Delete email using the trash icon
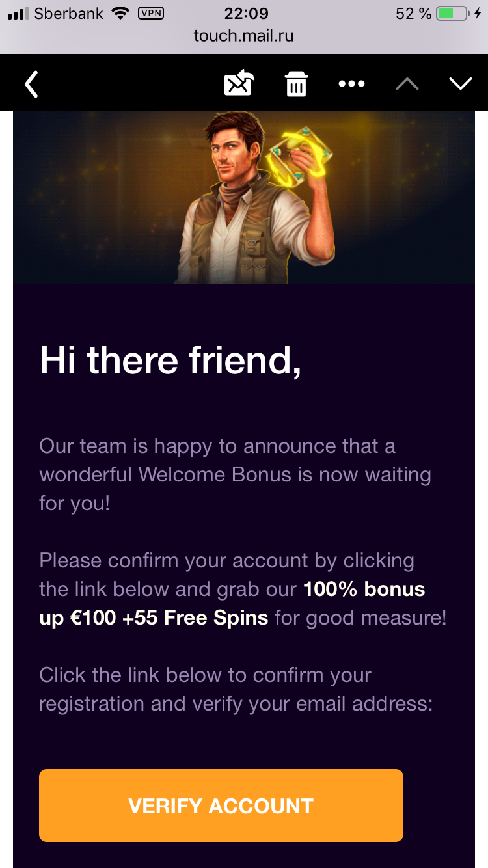The width and height of the screenshot is (488, 868). 296,84
